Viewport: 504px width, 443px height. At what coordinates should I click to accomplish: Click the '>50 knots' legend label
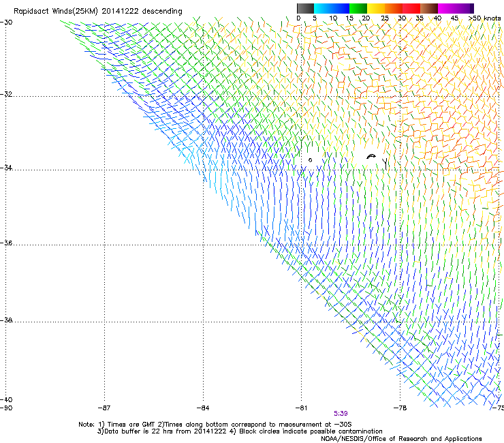484,18
